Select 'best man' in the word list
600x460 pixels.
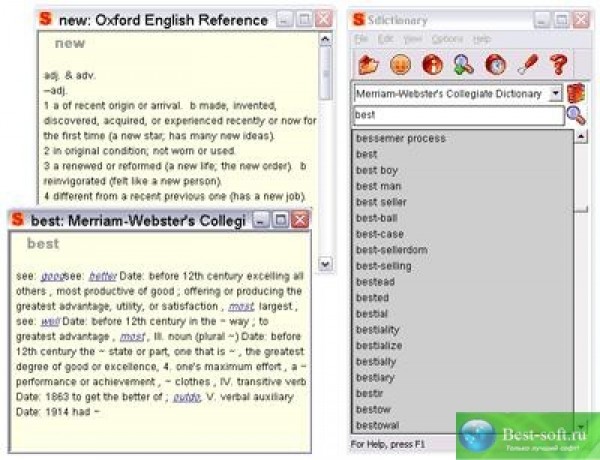coord(462,186)
